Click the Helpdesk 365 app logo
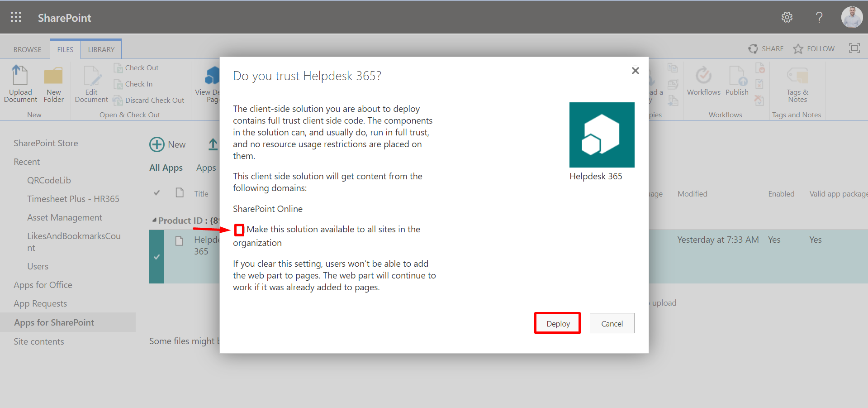 pyautogui.click(x=602, y=135)
